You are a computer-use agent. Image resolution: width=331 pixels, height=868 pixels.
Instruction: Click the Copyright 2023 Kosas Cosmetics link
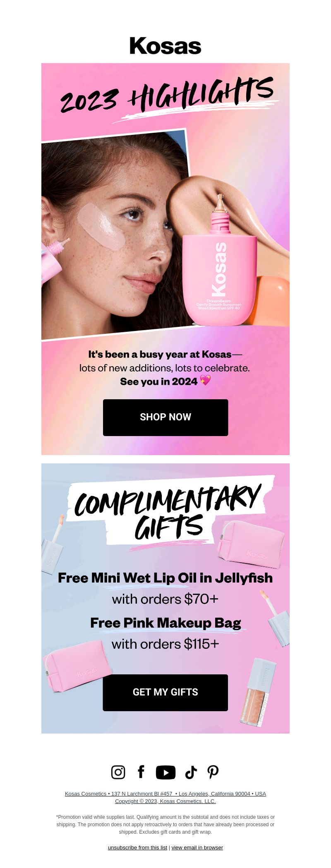click(165, 801)
